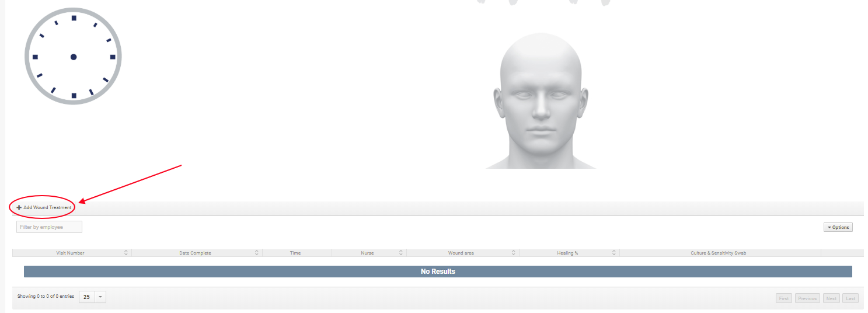Click the Time column header
Screen dimensions: 868x313
(295, 253)
